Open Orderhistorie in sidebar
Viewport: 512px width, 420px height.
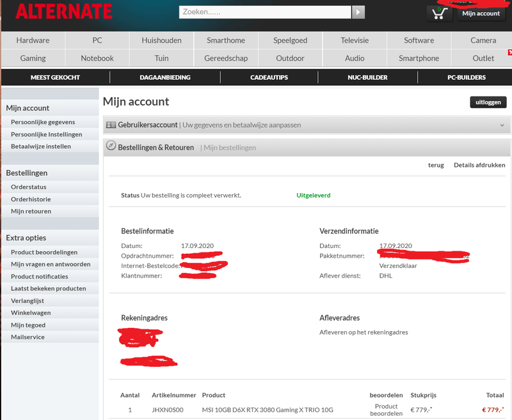pos(31,199)
